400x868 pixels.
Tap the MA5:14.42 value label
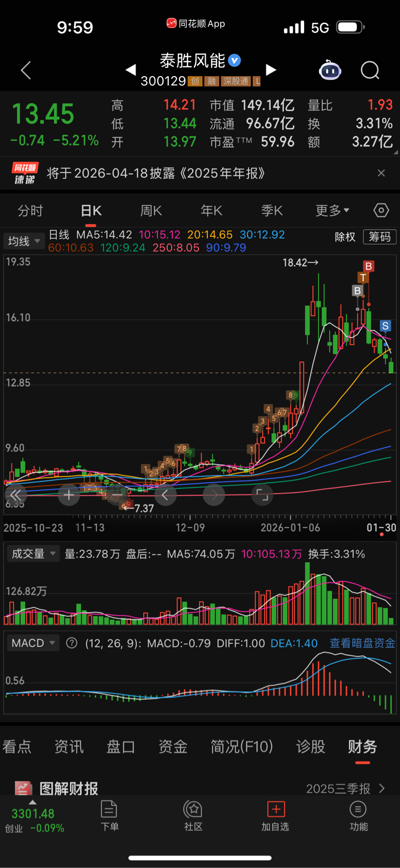click(x=104, y=235)
